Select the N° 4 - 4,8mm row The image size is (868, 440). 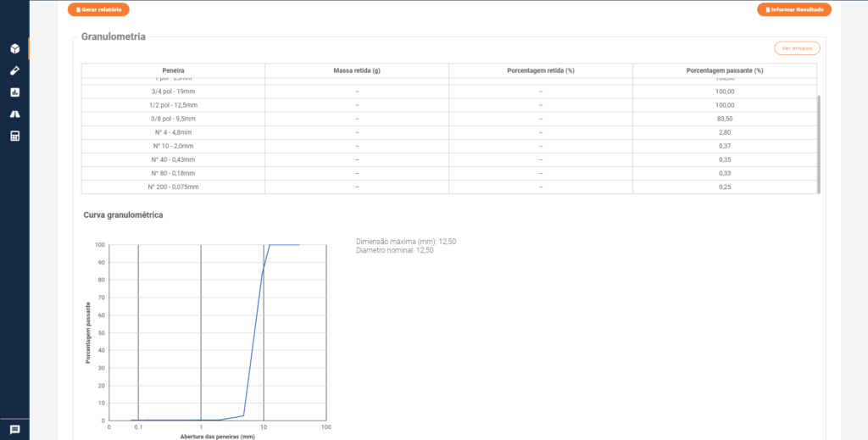(173, 132)
